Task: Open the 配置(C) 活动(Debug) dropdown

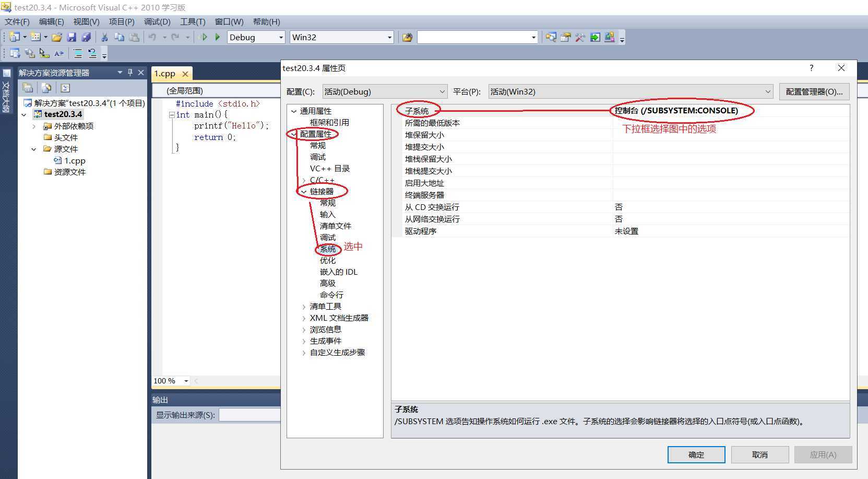Action: 442,91
